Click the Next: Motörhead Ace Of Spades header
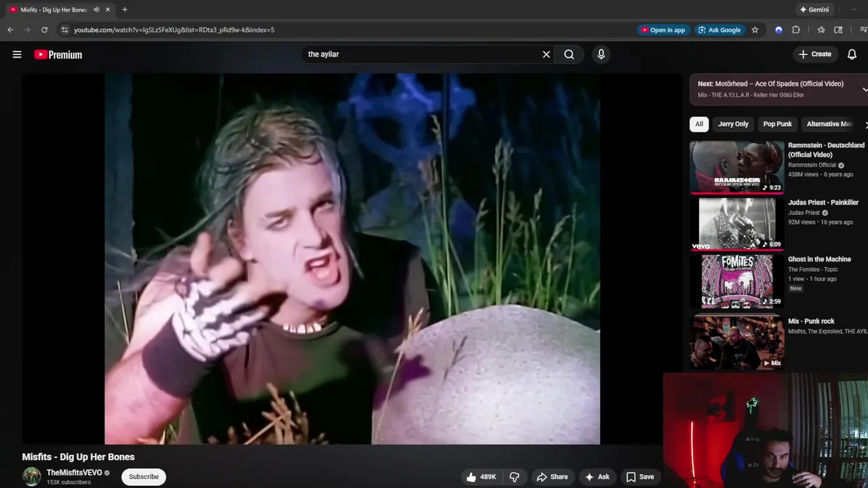 click(x=770, y=84)
